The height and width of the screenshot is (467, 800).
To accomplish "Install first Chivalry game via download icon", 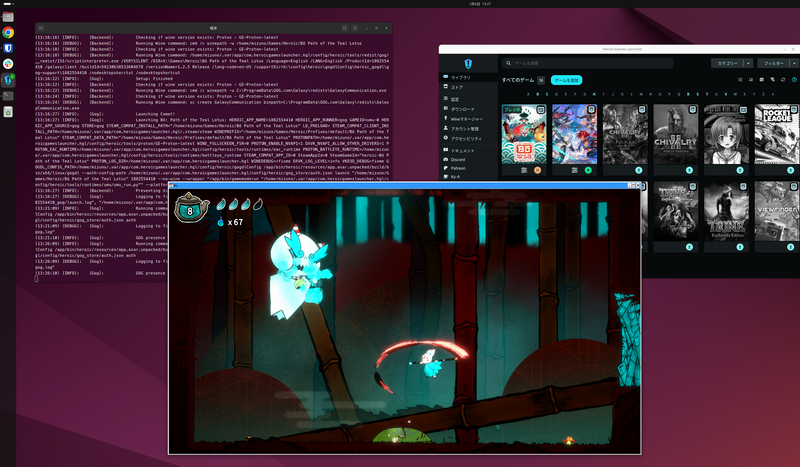I will click(x=639, y=170).
